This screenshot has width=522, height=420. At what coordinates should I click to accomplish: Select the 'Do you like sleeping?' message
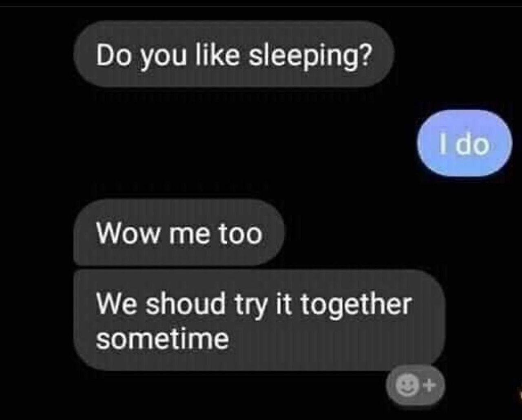point(234,54)
